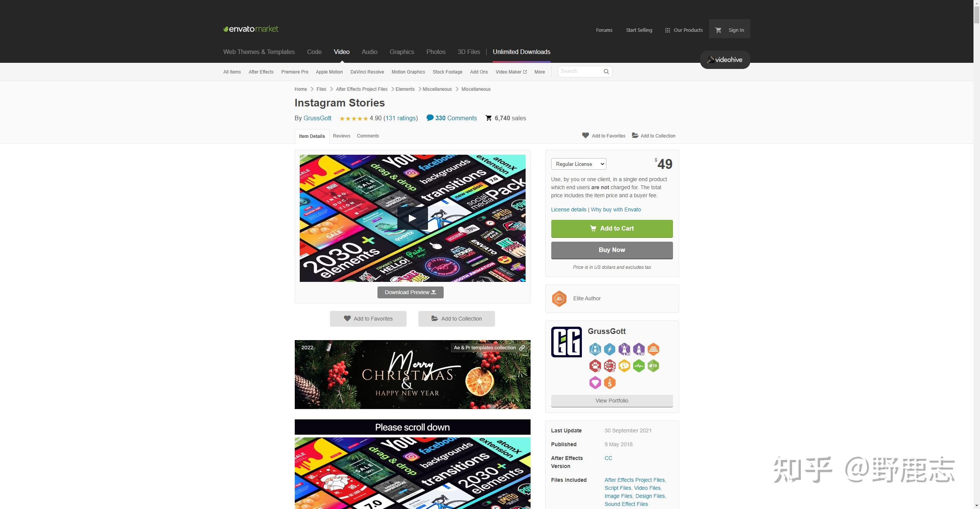
Task: Click the Download Preview button
Action: tap(410, 293)
